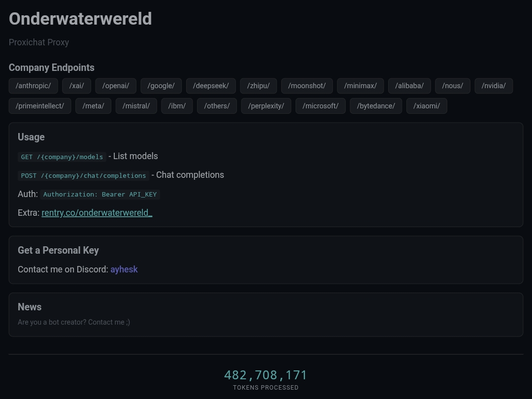Choose the /perplexity/ endpoint chip

pos(266,106)
